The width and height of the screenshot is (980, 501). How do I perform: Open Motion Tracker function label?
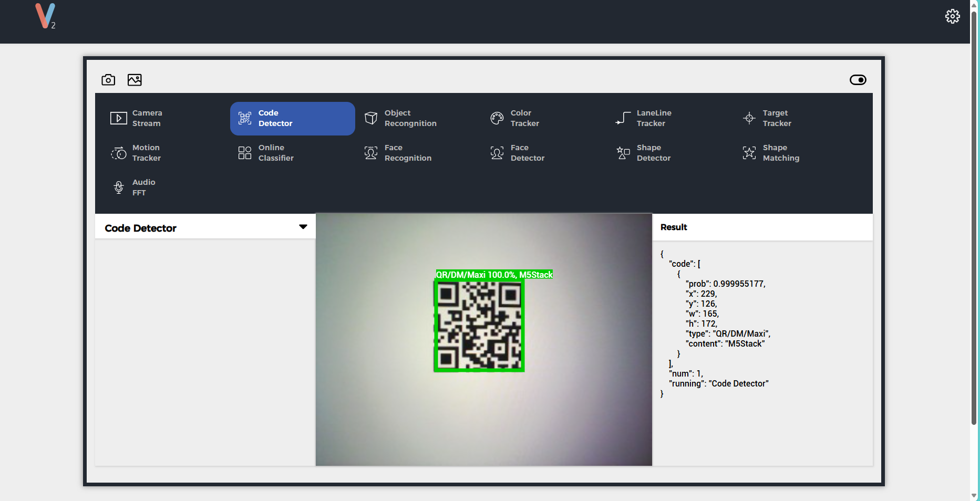pos(147,153)
